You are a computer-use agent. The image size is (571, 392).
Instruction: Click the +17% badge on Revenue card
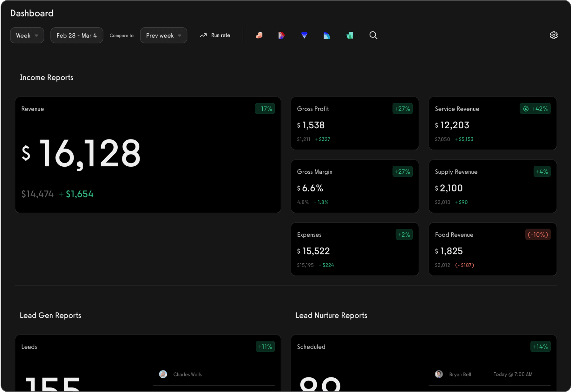[265, 109]
